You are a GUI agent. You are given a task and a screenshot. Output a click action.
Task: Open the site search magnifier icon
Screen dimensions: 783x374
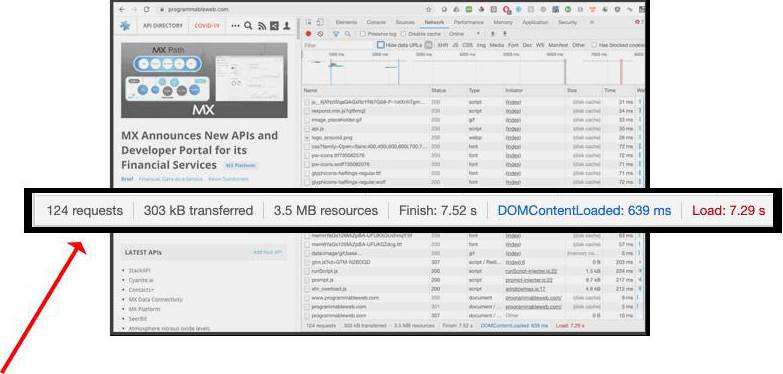pos(248,26)
